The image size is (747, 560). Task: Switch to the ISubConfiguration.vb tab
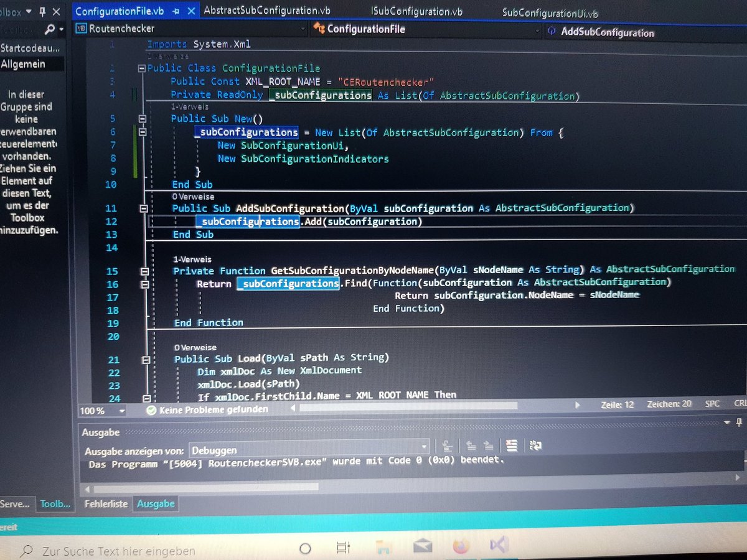[416, 12]
